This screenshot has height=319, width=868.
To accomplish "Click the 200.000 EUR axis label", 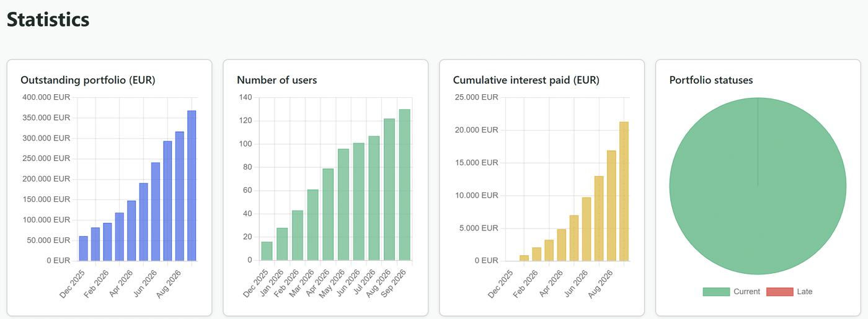I will pos(46,179).
